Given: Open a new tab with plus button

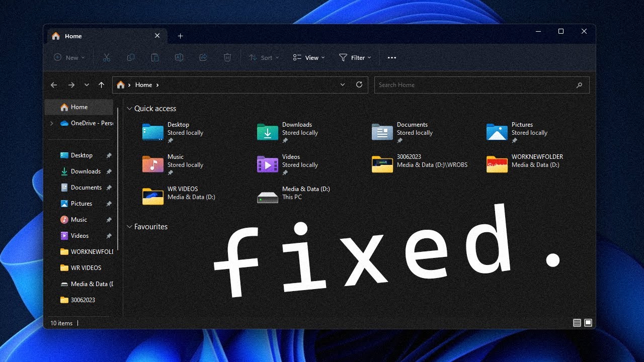Looking at the screenshot, I should pyautogui.click(x=180, y=36).
